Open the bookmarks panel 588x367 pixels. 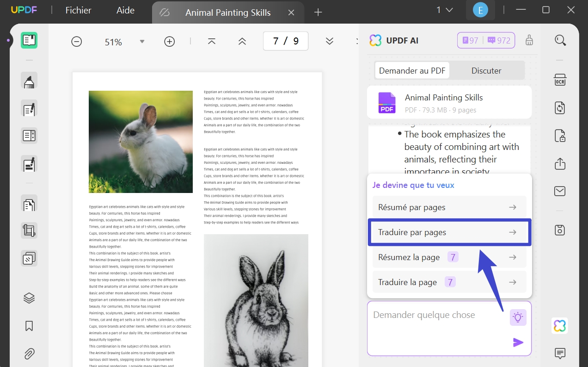29,326
